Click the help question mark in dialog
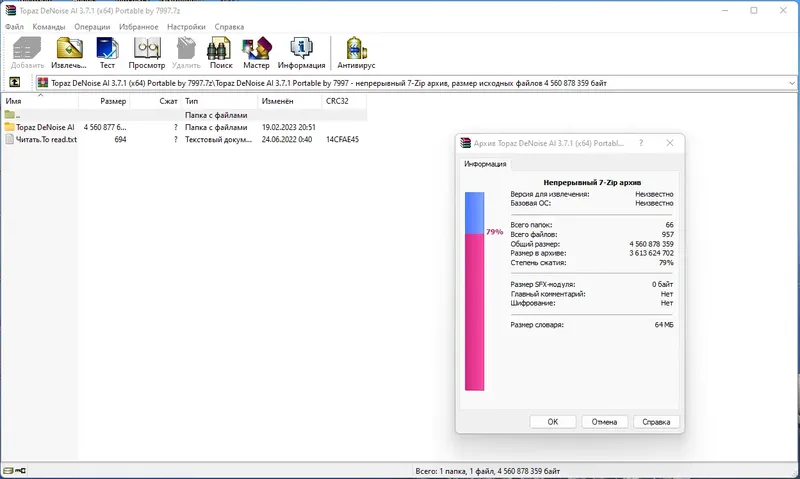800x479 pixels. 641,143
